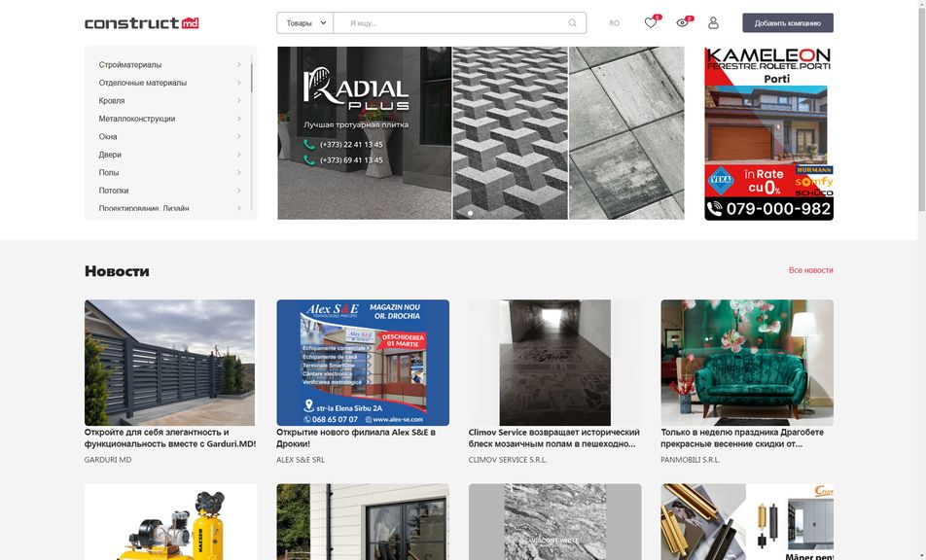Open Открытие нового филиала Alex S&E headline
926x560 pixels.
(x=356, y=437)
